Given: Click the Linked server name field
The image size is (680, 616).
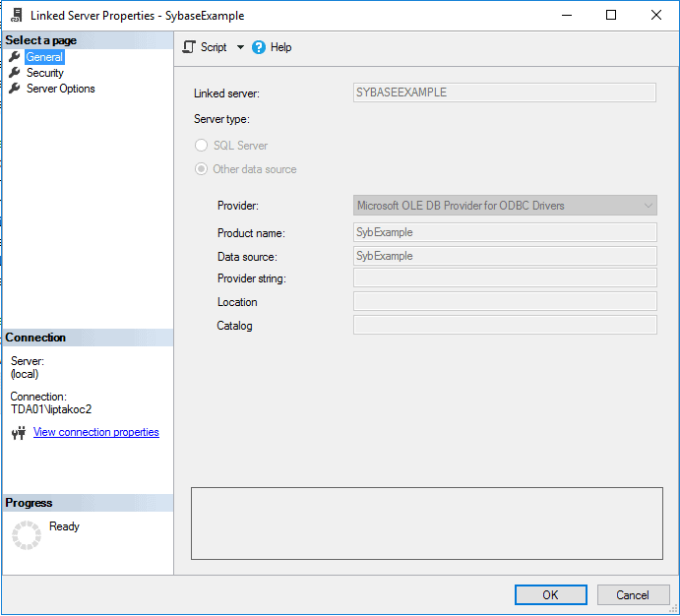Looking at the screenshot, I should point(505,92).
